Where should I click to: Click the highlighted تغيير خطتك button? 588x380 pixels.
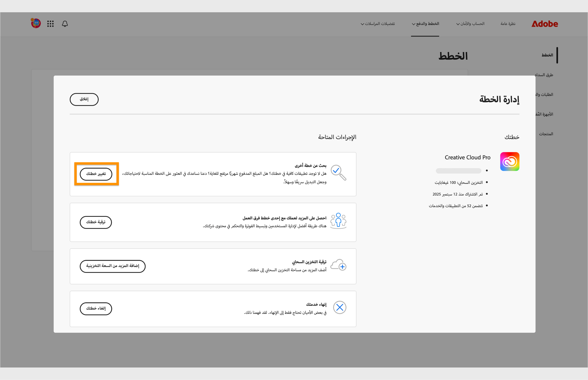click(96, 174)
